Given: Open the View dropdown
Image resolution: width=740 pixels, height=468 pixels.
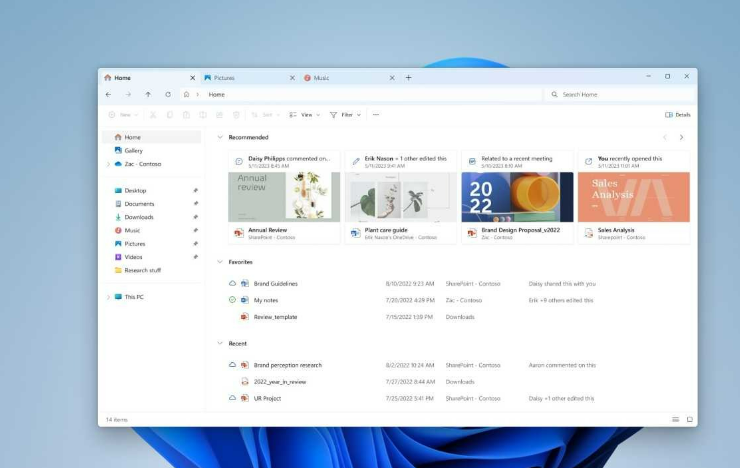Looking at the screenshot, I should pos(304,115).
